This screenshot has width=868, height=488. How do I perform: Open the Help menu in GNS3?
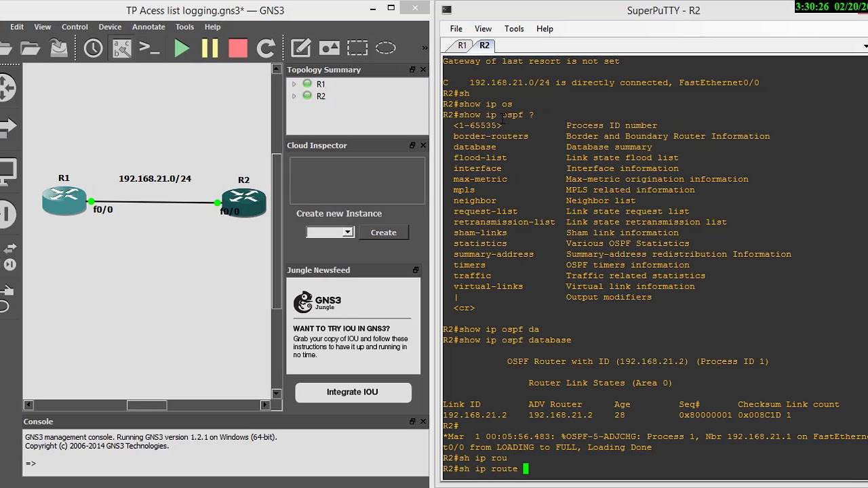212,27
